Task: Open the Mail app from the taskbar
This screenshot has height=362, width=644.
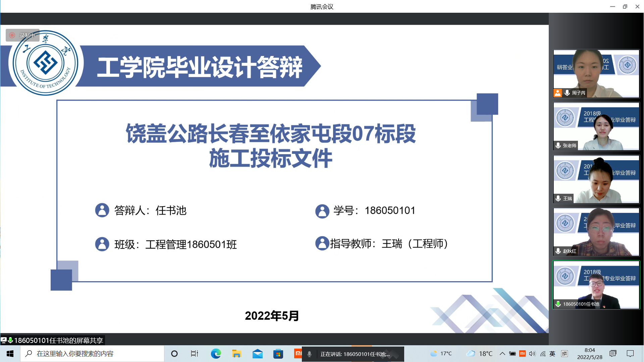Action: pyautogui.click(x=257, y=354)
